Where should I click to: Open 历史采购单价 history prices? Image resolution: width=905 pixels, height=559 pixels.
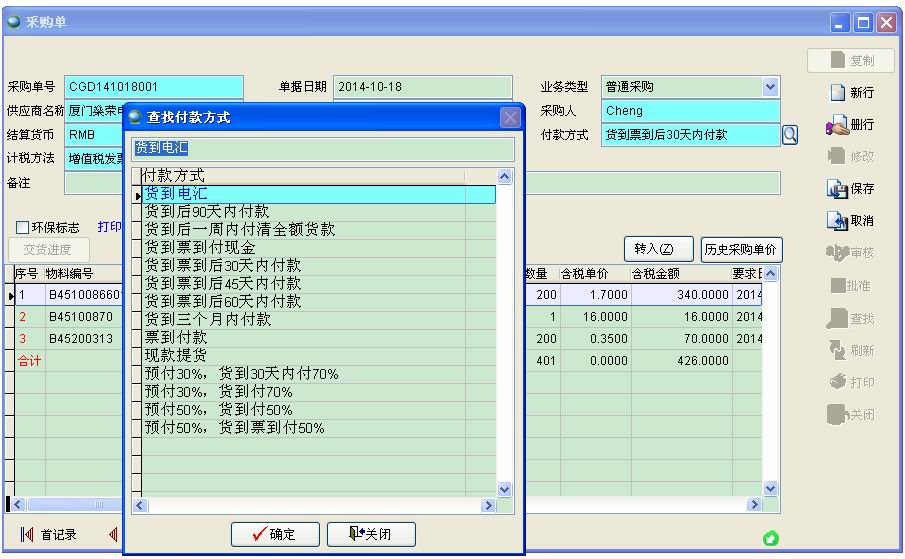[741, 249]
